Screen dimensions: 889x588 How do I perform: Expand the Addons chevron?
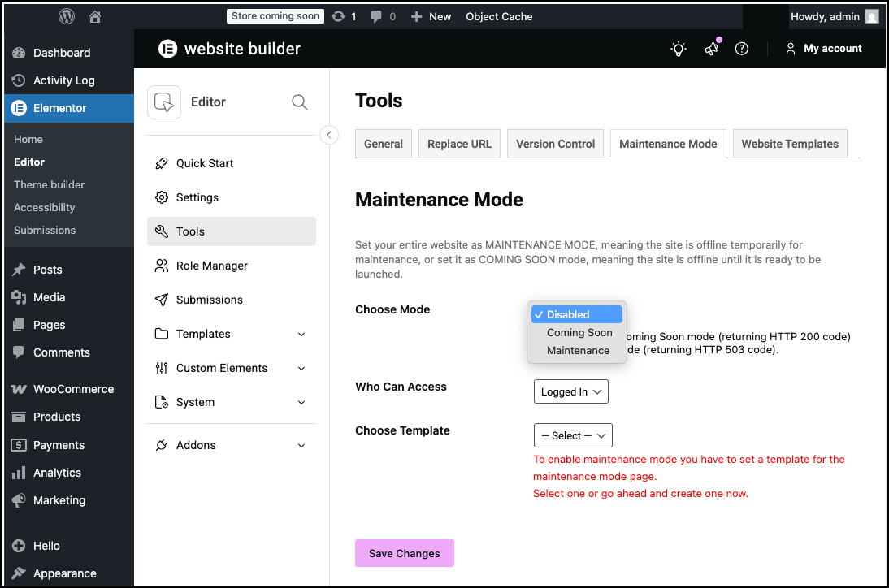301,445
